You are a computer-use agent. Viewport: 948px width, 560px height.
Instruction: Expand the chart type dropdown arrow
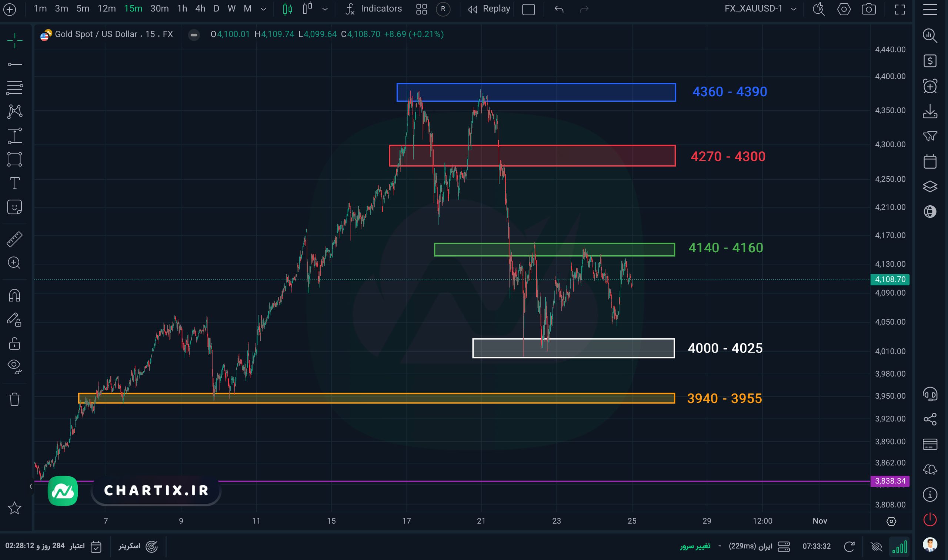[x=325, y=9]
